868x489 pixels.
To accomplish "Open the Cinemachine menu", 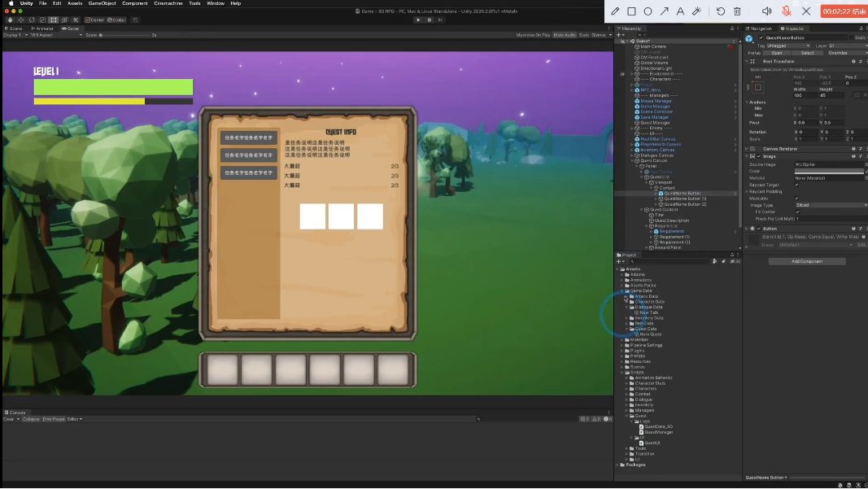I will coord(168,3).
